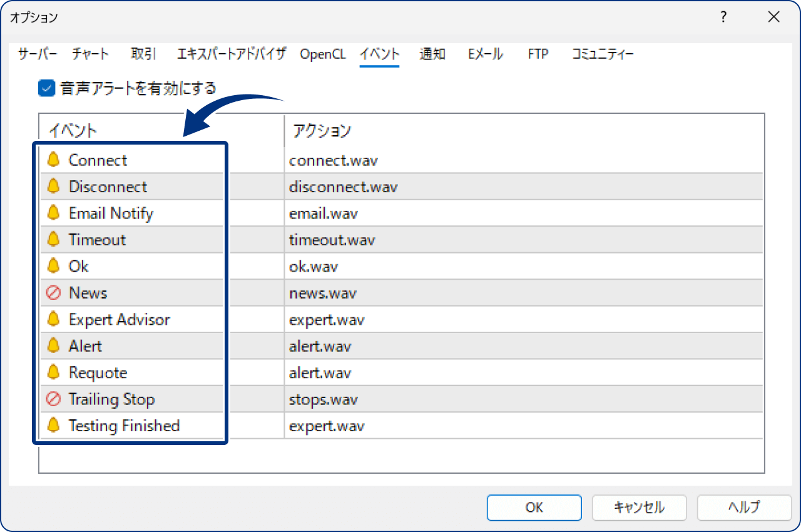Click expert.wav in the Expert Advisor row

click(524, 320)
